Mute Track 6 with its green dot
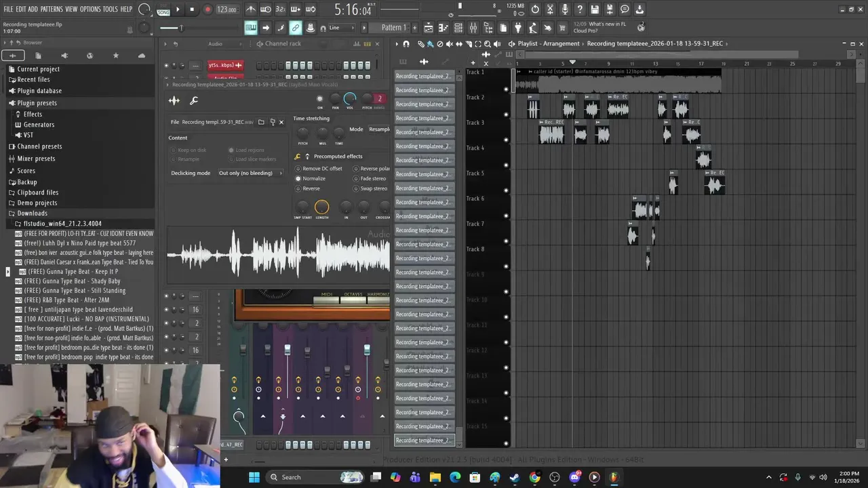 [506, 216]
